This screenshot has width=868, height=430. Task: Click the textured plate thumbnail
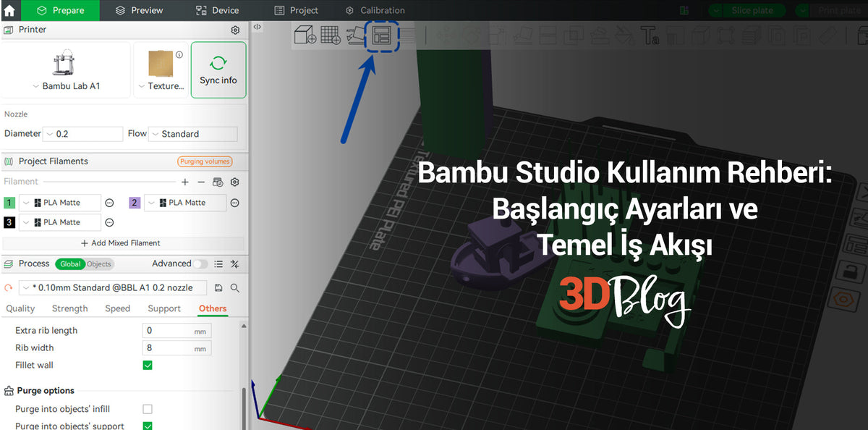tap(160, 64)
